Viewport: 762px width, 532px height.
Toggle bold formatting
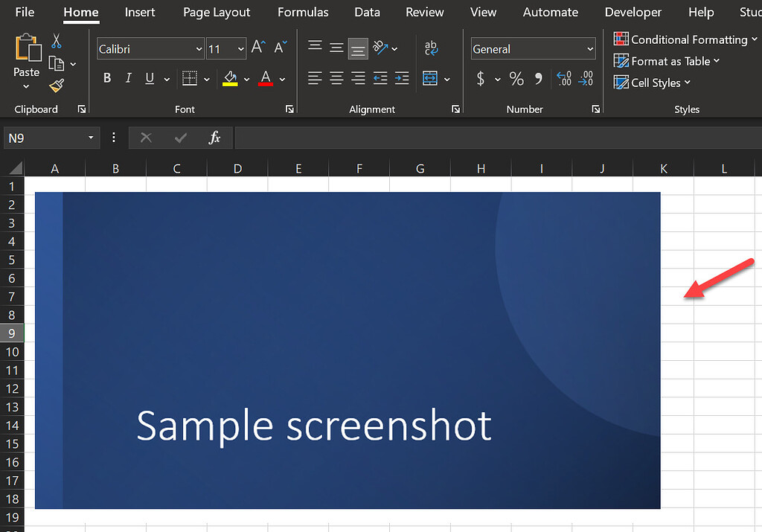[x=107, y=78]
